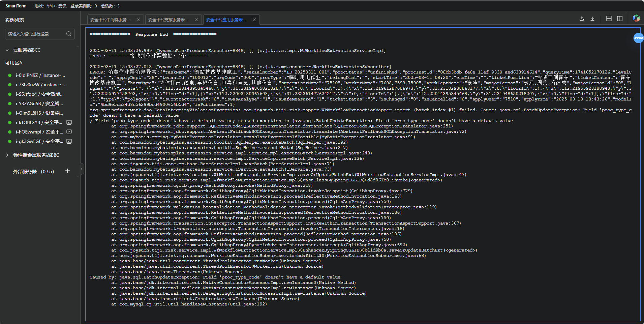Click the WorkflowExtractionSubscriber.java:68 stack line
Viewport: 644px width, 324px height.
[x=269, y=255]
